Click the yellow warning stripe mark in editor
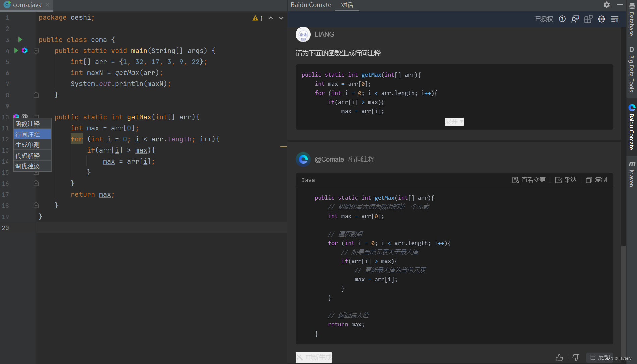The height and width of the screenshot is (364, 637). click(x=284, y=147)
